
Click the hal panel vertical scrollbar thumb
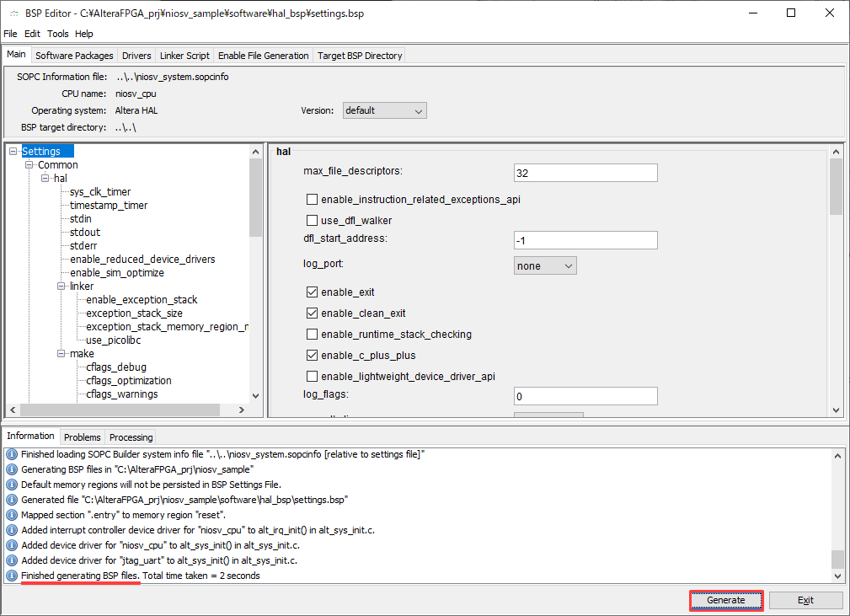point(836,186)
